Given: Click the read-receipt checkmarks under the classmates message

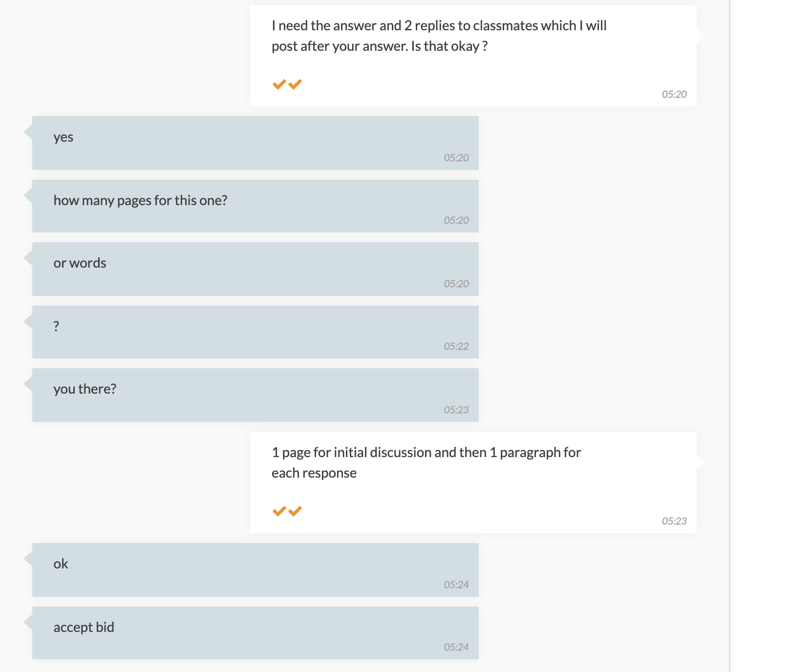Looking at the screenshot, I should click(287, 84).
